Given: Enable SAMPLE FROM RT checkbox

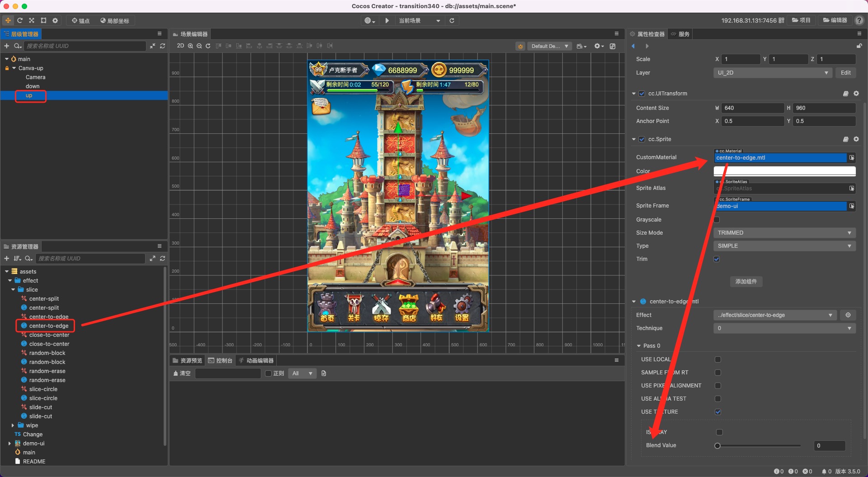Looking at the screenshot, I should point(718,373).
